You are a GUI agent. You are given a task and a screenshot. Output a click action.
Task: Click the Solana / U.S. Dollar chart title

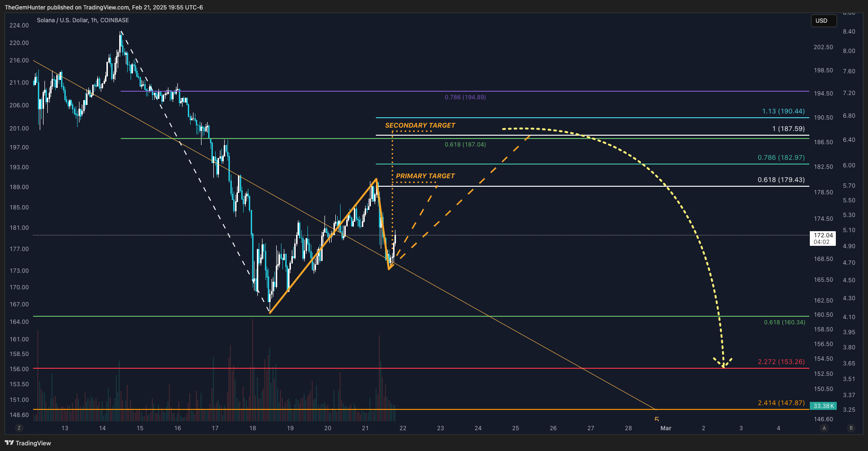tap(83, 20)
